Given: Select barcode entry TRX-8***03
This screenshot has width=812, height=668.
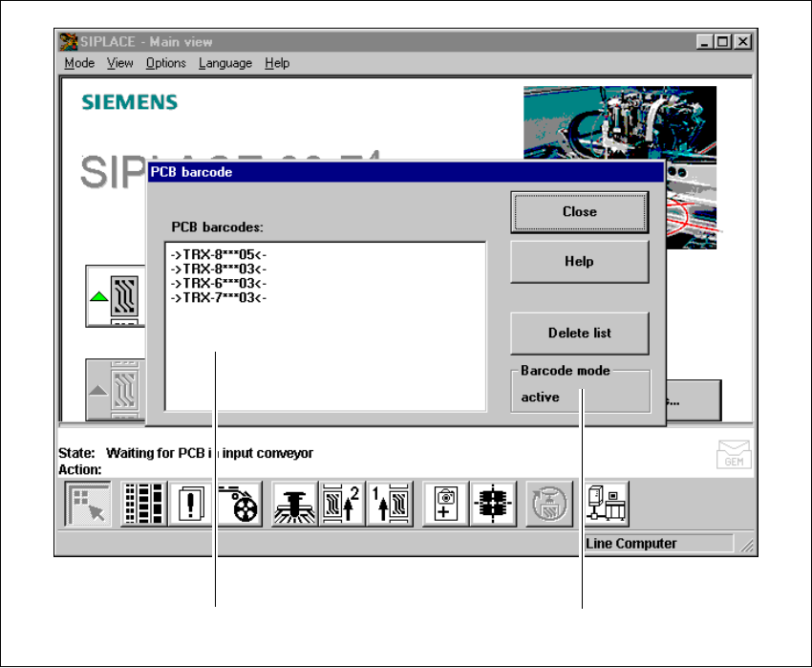Looking at the screenshot, I should click(x=219, y=269).
